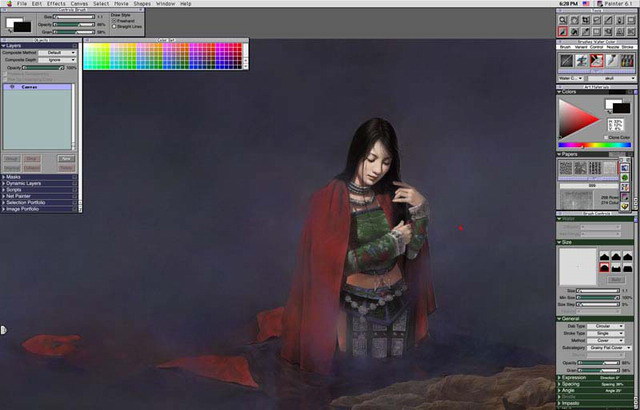The width and height of the screenshot is (640, 410).
Task: Click the yellow icon at the bottom of side strip
Action: coord(624,207)
